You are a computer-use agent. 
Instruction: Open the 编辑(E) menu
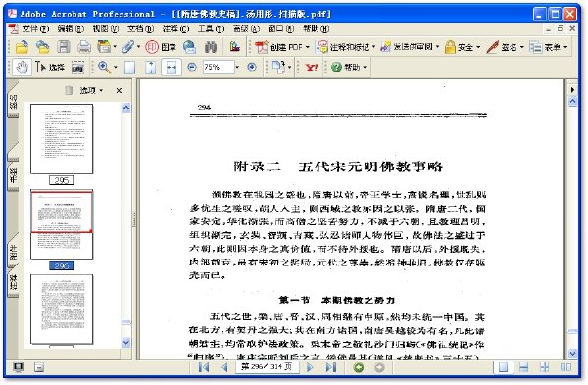tap(71, 28)
